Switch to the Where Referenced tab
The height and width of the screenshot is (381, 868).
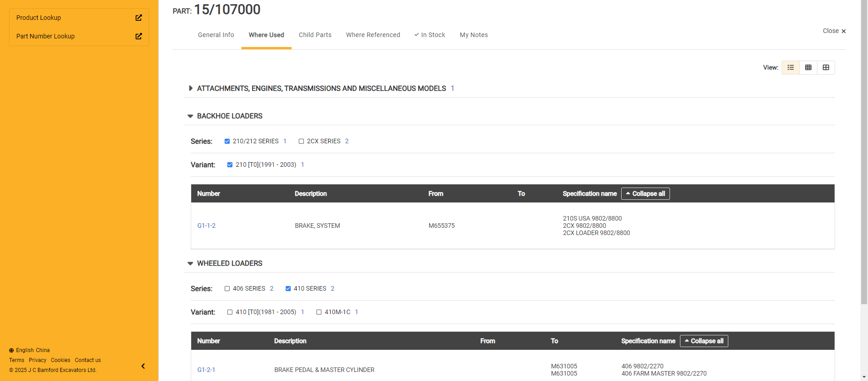click(373, 35)
